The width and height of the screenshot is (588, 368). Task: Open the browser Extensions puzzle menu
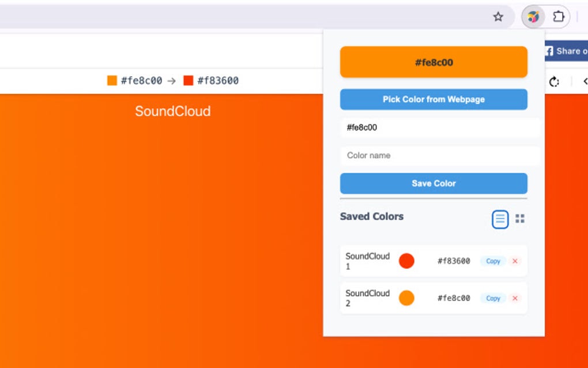point(558,17)
